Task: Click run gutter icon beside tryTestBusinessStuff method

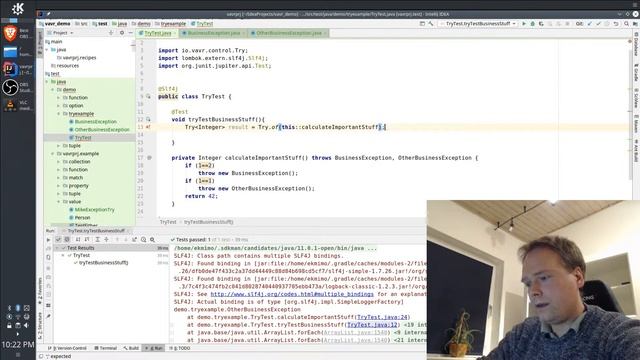Action: 148,120
